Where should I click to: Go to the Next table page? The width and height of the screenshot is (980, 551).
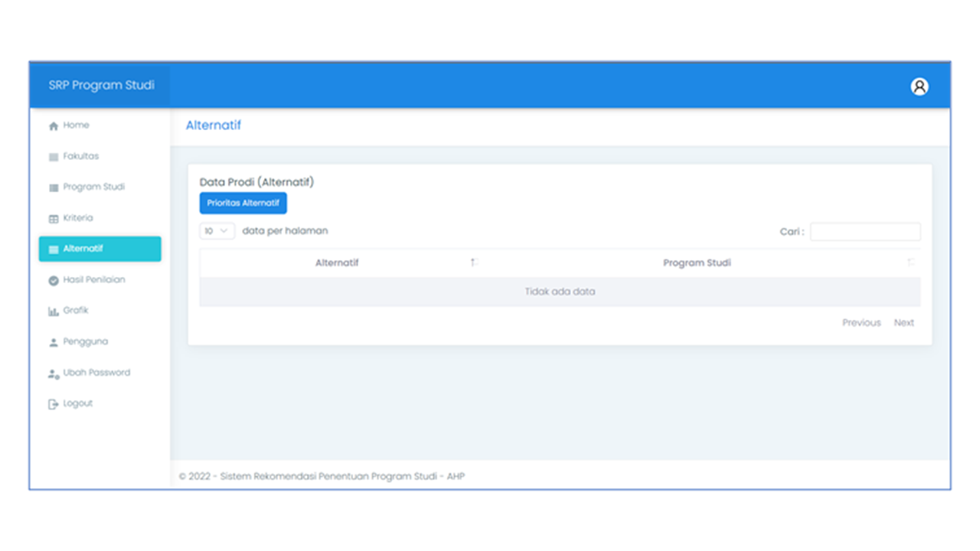tap(903, 323)
